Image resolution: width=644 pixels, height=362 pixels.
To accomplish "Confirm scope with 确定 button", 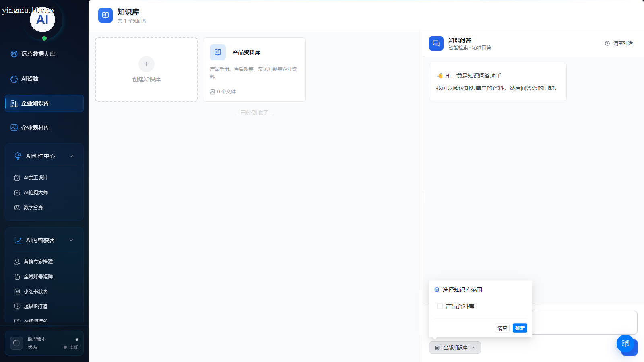I will click(520, 328).
